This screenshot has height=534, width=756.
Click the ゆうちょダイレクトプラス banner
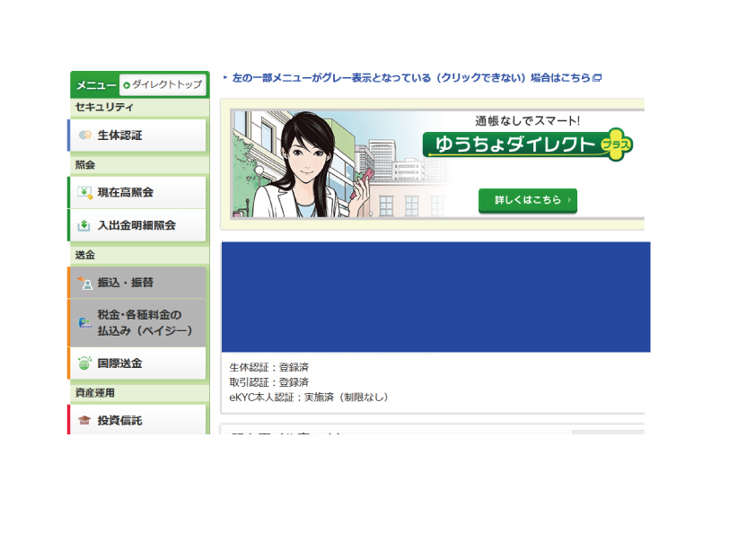[x=435, y=162]
